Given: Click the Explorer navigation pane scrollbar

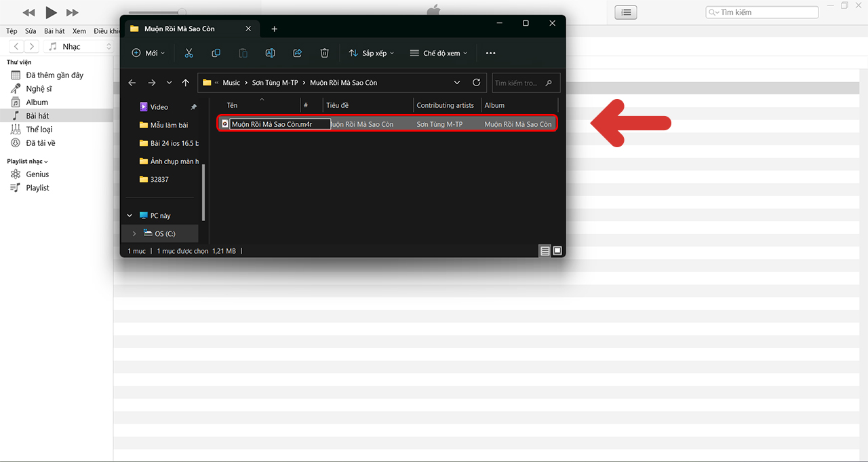Looking at the screenshot, I should pyautogui.click(x=203, y=191).
